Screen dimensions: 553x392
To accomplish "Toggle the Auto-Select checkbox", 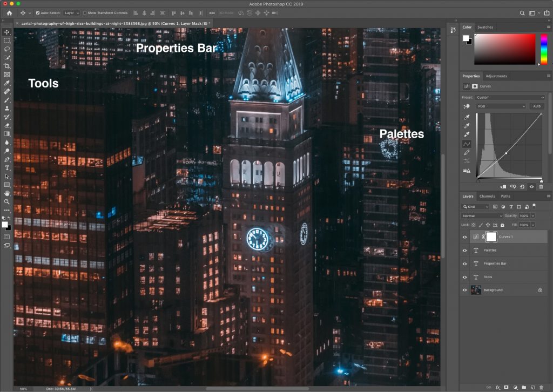I will [38, 13].
